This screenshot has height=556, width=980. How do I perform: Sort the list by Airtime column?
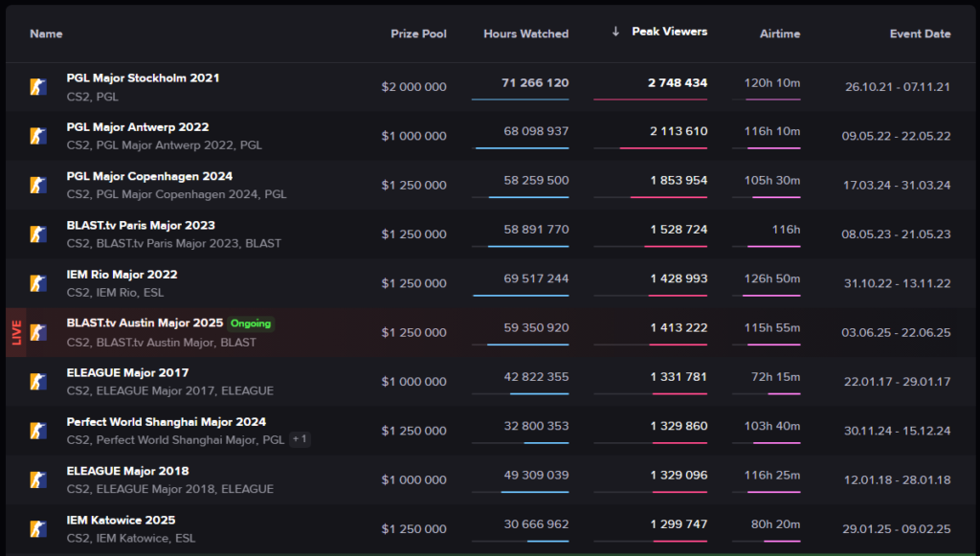[x=779, y=33]
